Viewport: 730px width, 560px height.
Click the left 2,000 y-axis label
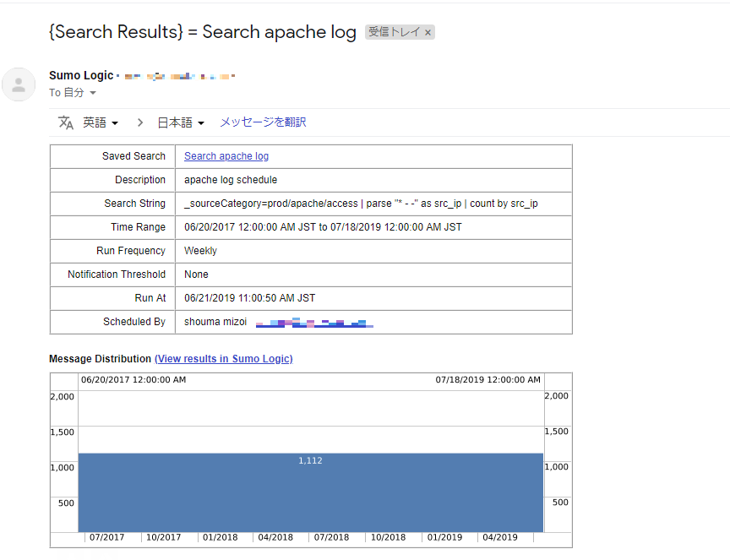tap(62, 397)
